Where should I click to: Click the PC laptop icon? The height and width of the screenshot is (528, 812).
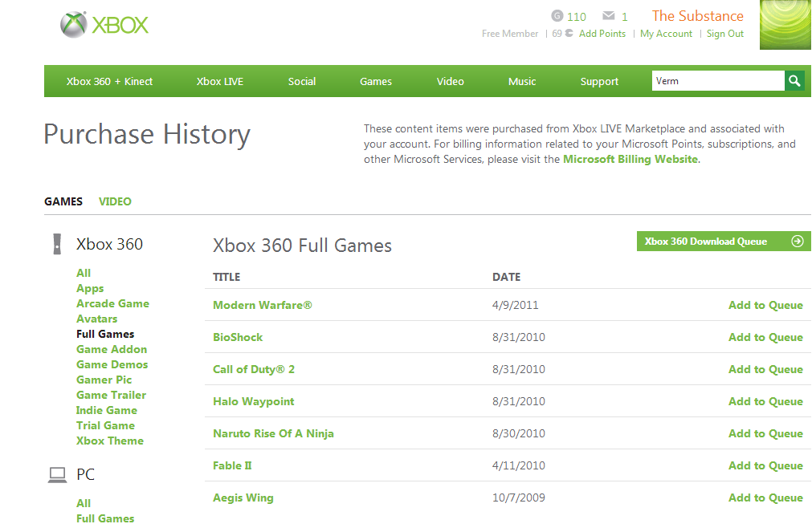(58, 475)
